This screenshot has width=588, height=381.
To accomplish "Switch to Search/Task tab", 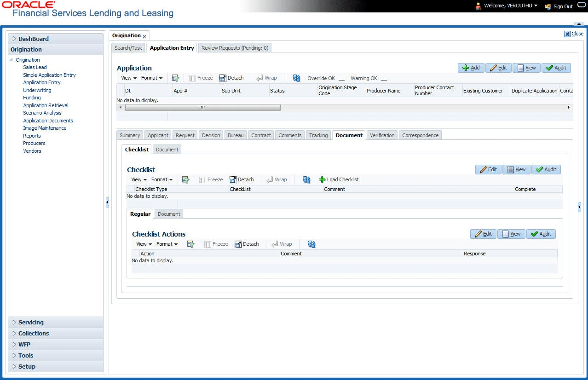I will [x=129, y=48].
